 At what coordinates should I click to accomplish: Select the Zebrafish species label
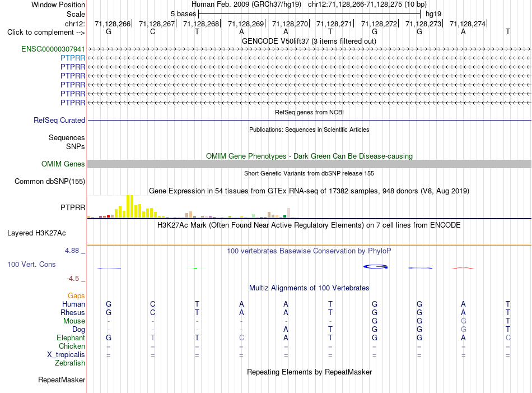[70, 363]
